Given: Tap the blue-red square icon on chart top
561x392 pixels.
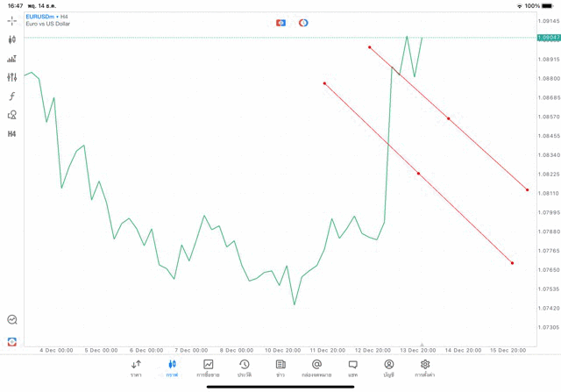Looking at the screenshot, I should tap(280, 23).
